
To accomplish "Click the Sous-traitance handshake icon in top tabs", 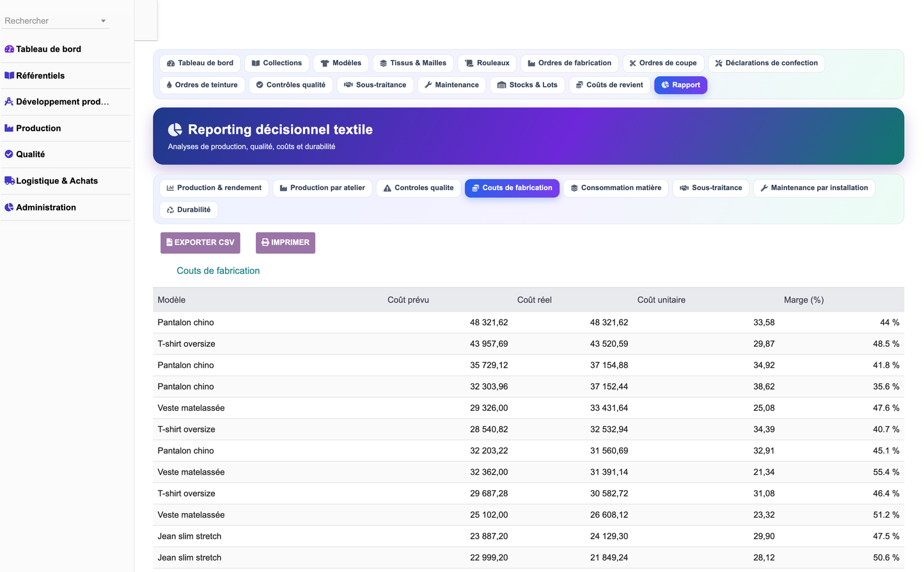I will click(x=348, y=85).
